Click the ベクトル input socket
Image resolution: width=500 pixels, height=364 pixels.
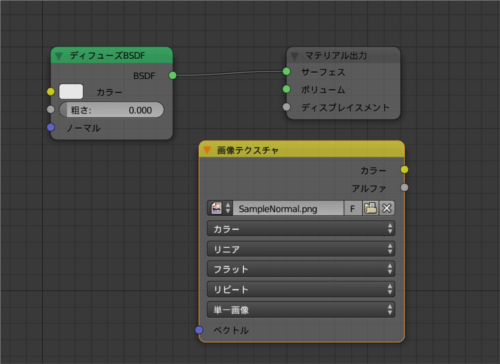[x=199, y=330]
